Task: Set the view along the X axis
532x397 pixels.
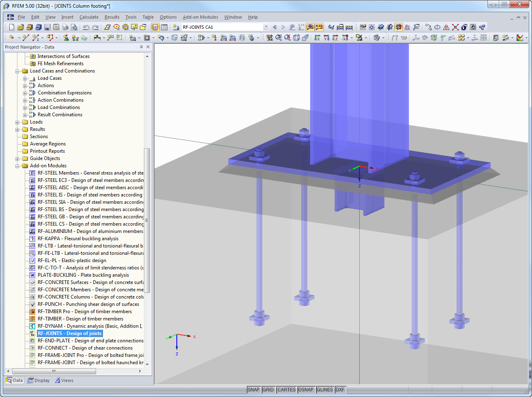Action: (x=317, y=37)
